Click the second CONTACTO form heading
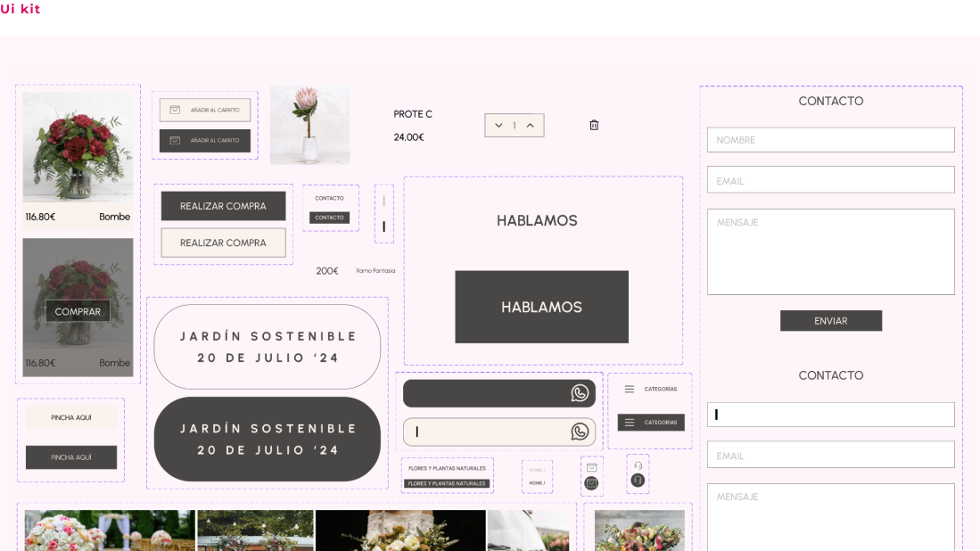The image size is (980, 551). point(830,375)
